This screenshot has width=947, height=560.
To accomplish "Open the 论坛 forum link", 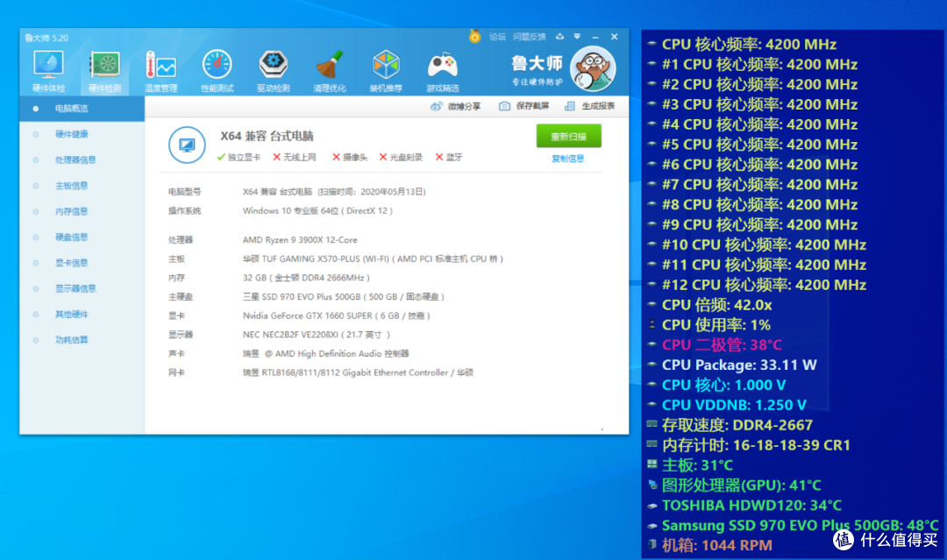I will (498, 37).
